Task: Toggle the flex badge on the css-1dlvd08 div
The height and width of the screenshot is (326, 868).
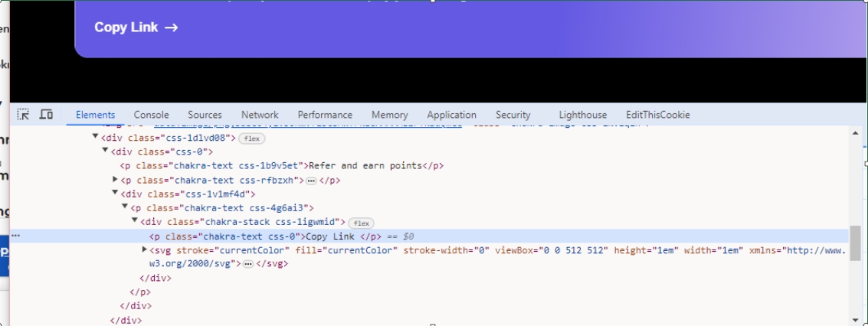Action: pyautogui.click(x=250, y=139)
